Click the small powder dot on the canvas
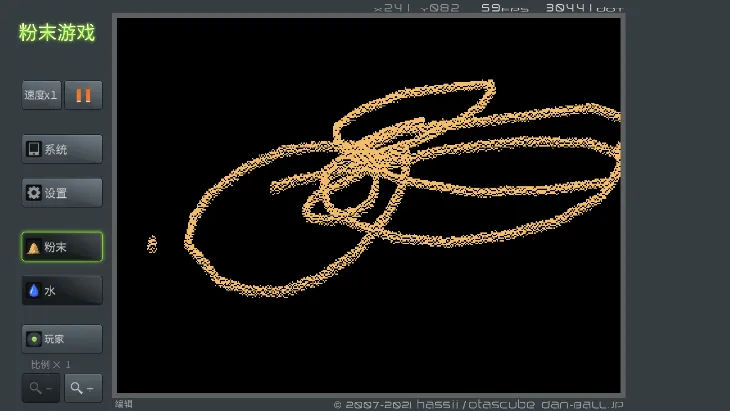Screen dimensions: 730x411 (152, 244)
